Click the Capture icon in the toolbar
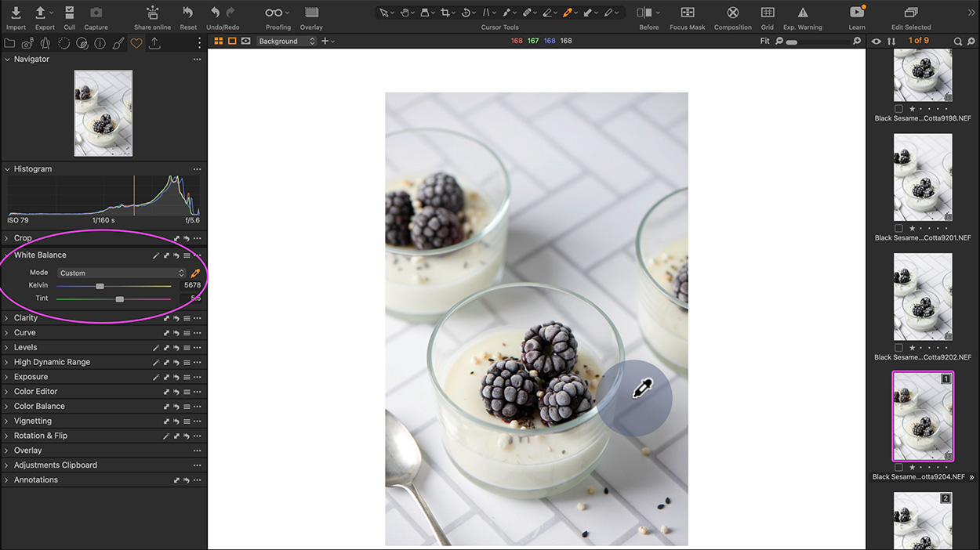 coord(96,13)
